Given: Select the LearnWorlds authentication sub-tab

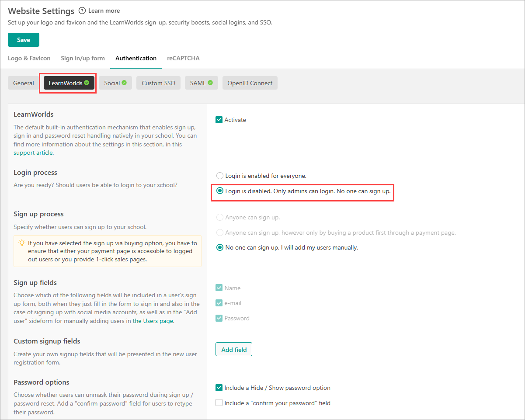Looking at the screenshot, I should pyautogui.click(x=69, y=83).
